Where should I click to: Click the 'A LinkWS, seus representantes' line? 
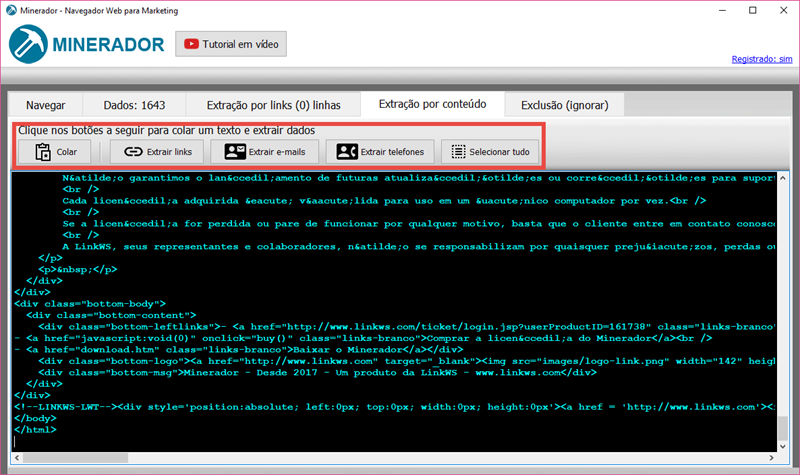(x=419, y=247)
